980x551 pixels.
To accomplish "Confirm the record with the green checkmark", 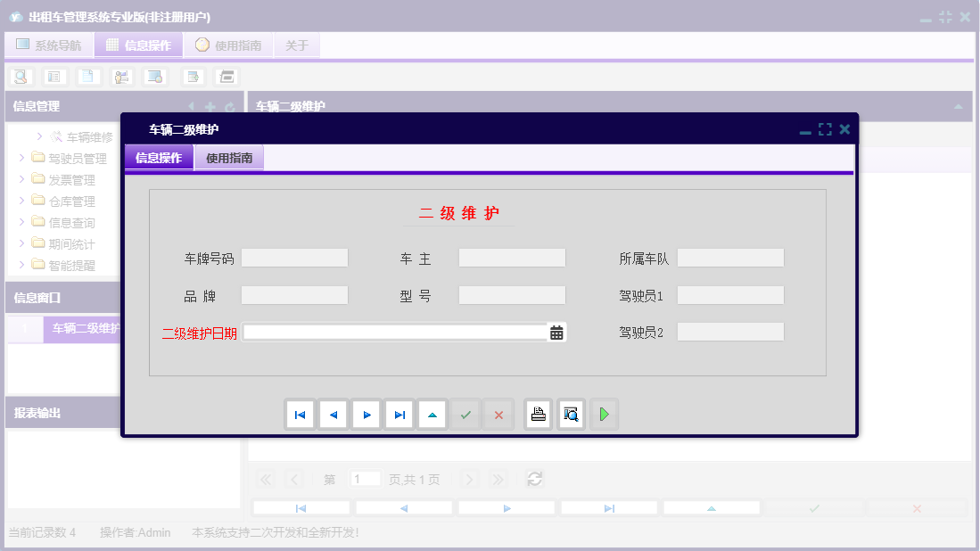I will (x=465, y=414).
